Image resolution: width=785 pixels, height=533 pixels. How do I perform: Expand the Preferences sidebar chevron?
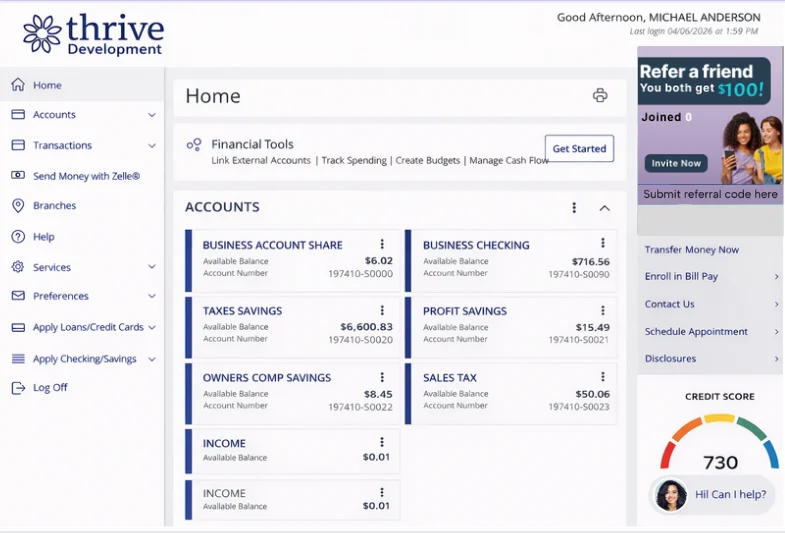point(152,296)
